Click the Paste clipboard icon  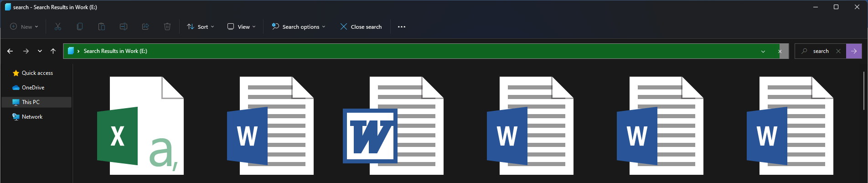(102, 26)
